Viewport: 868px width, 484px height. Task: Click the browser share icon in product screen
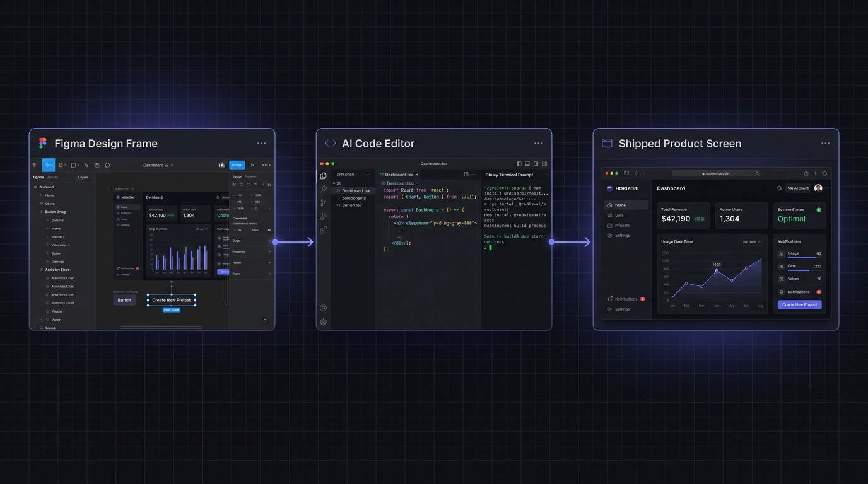[x=806, y=173]
